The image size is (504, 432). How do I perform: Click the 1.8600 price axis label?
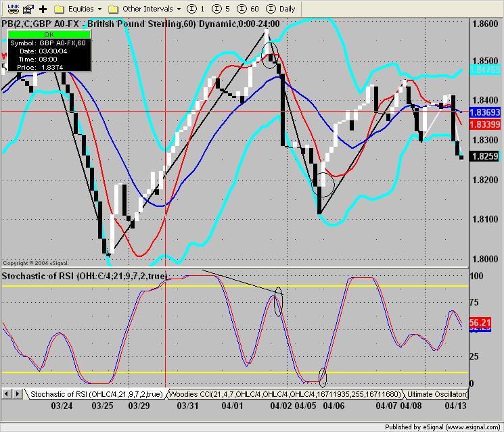click(x=484, y=24)
